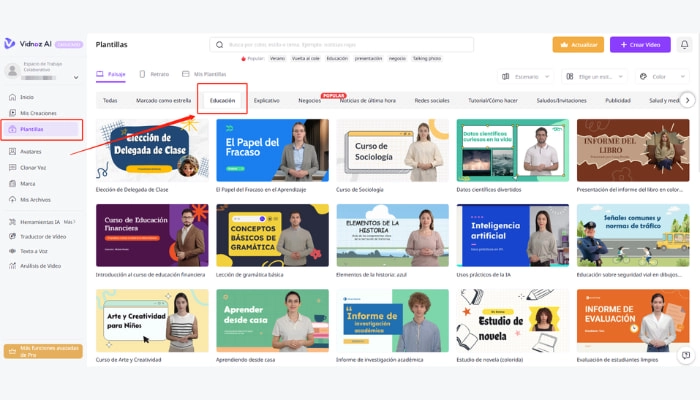Open Curso de Educación Financiera template

pyautogui.click(x=152, y=235)
